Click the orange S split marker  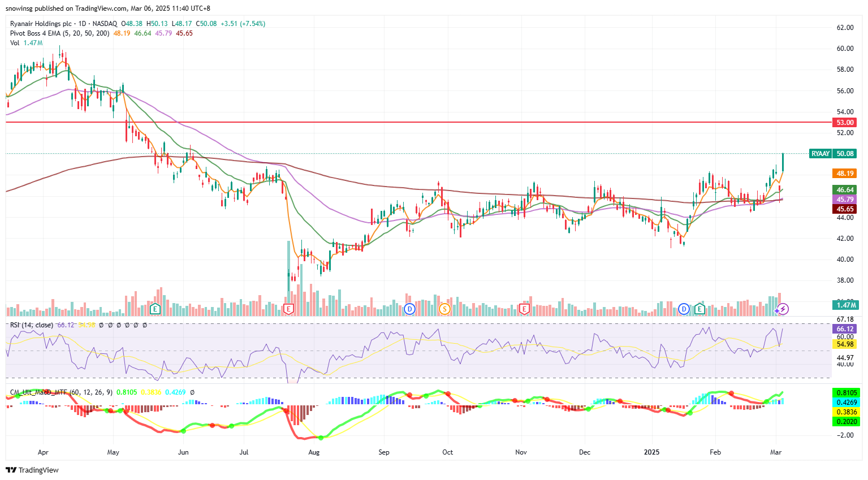(x=445, y=309)
